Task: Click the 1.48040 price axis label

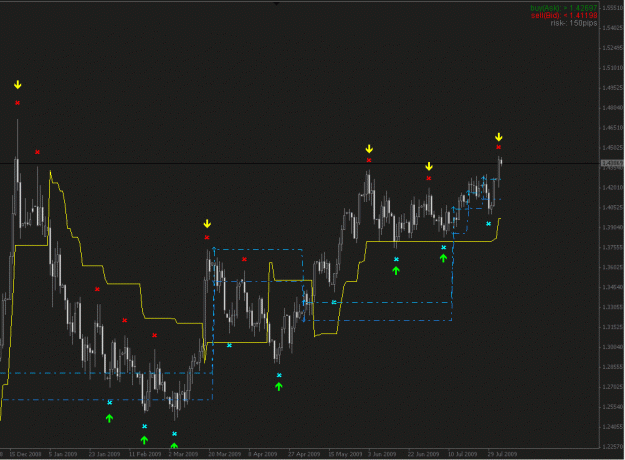Action: click(x=613, y=108)
